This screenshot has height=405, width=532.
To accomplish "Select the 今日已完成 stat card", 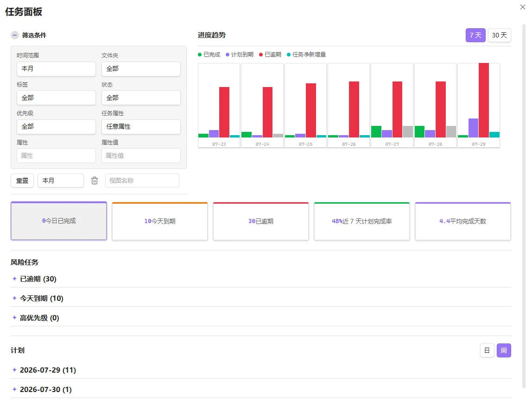I will tap(59, 221).
